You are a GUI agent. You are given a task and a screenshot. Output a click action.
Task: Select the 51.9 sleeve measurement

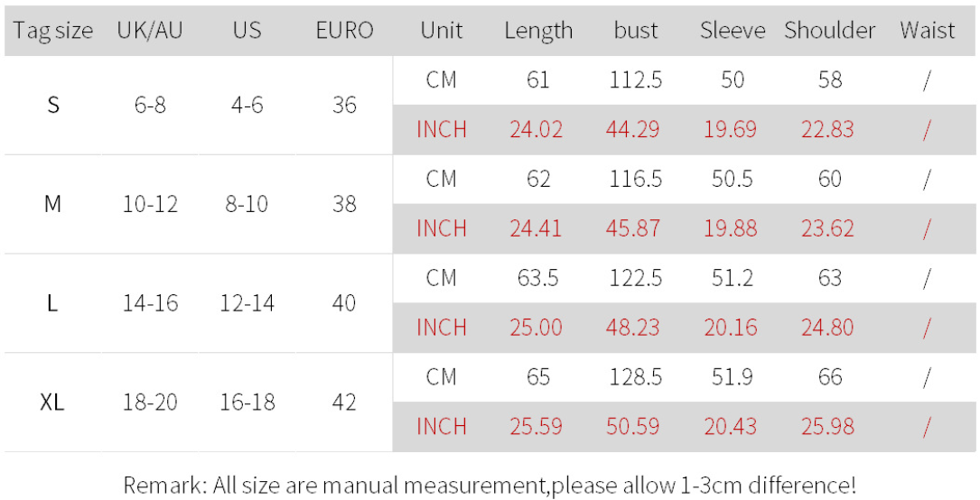(x=733, y=377)
